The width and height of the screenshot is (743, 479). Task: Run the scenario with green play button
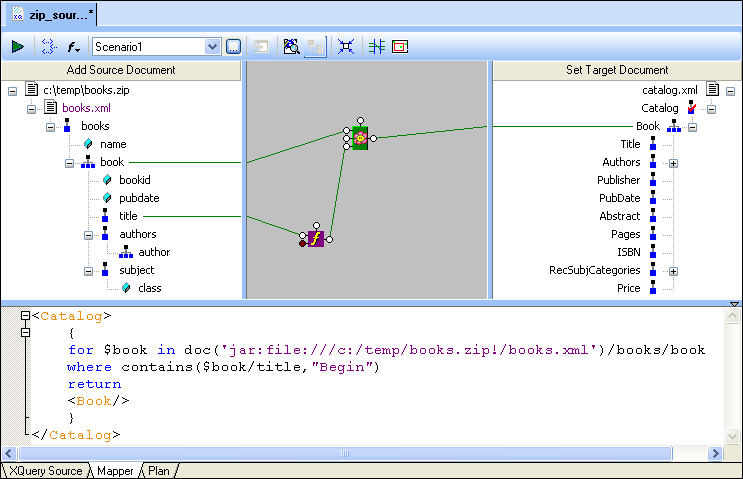pos(18,46)
